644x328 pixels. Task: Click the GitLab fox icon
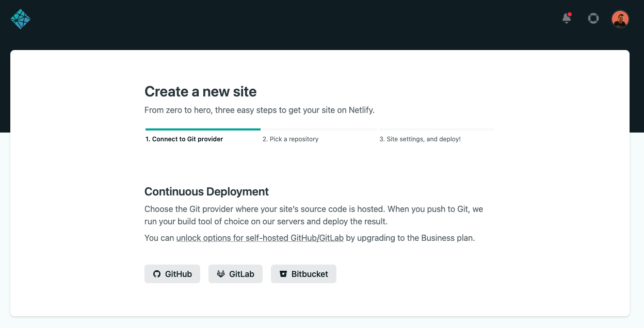pos(221,274)
